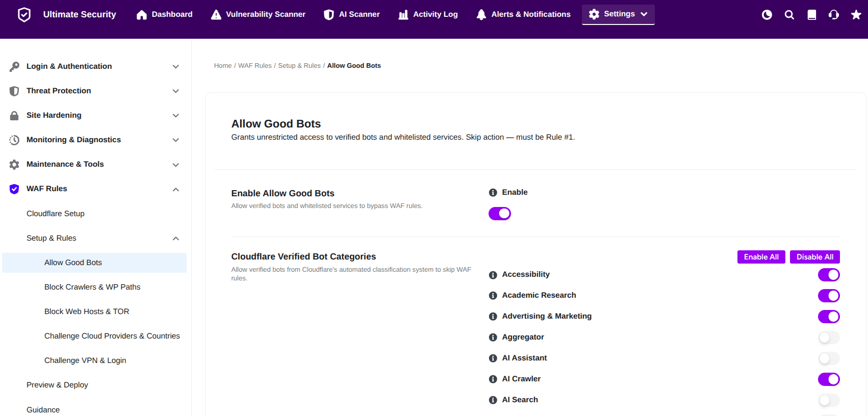Viewport: 868px width, 416px height.
Task: Click the Alerts & Notifications bell icon
Action: (481, 15)
